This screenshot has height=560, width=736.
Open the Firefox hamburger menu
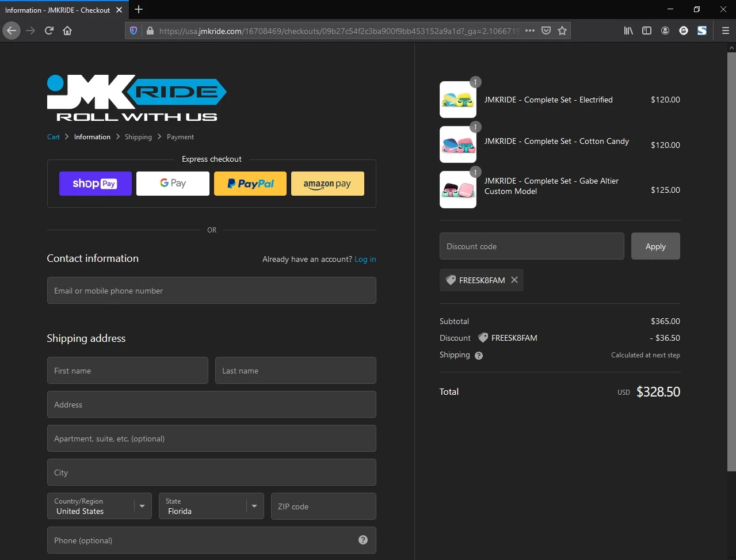tap(725, 31)
